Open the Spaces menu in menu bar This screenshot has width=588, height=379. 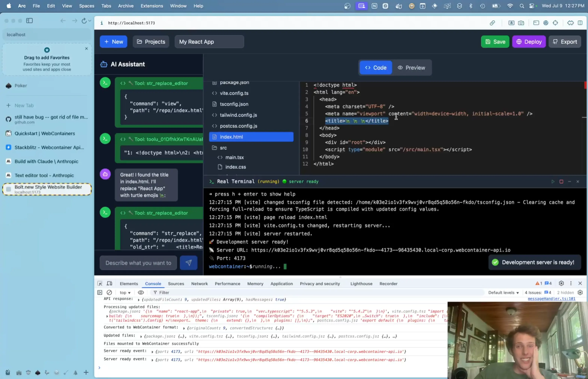click(x=87, y=6)
